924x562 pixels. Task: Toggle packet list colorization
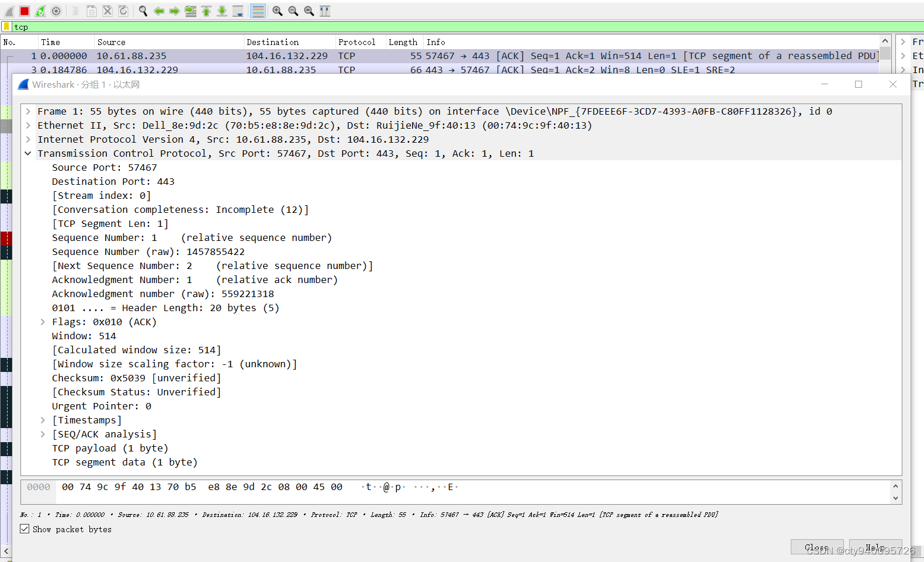tap(258, 11)
